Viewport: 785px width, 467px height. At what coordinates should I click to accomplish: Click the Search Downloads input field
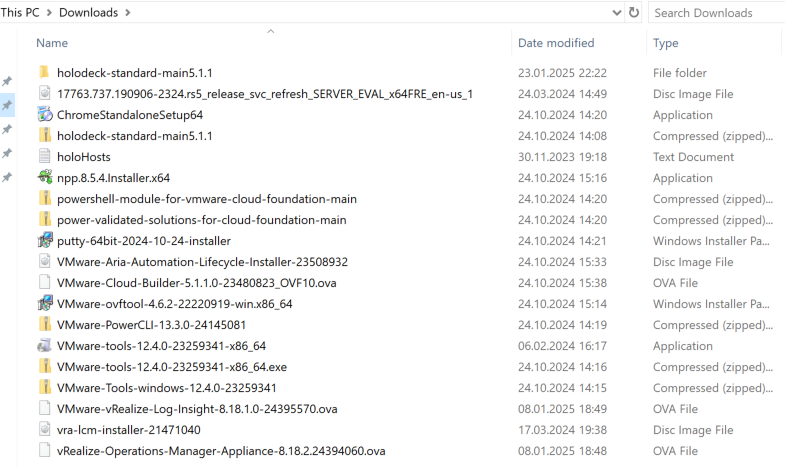716,13
